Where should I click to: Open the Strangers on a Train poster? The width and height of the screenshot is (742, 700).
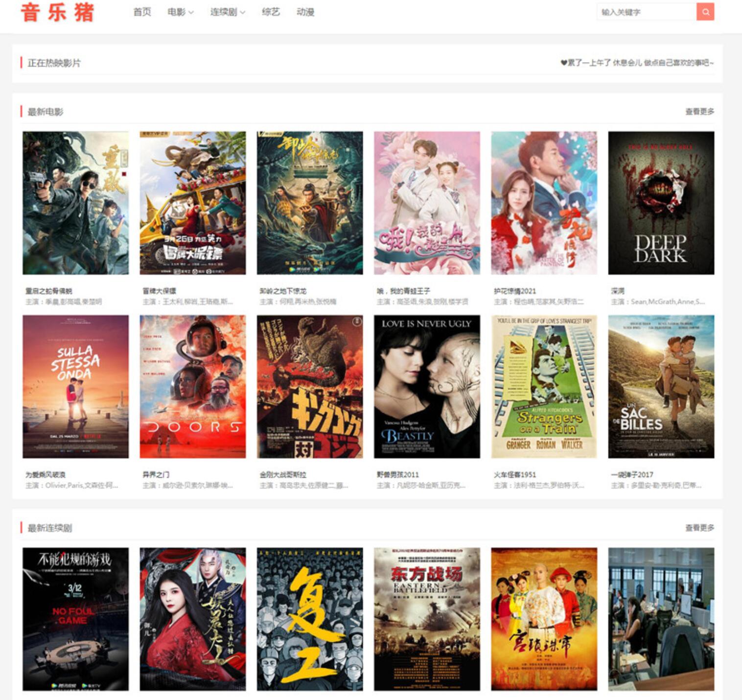544,386
